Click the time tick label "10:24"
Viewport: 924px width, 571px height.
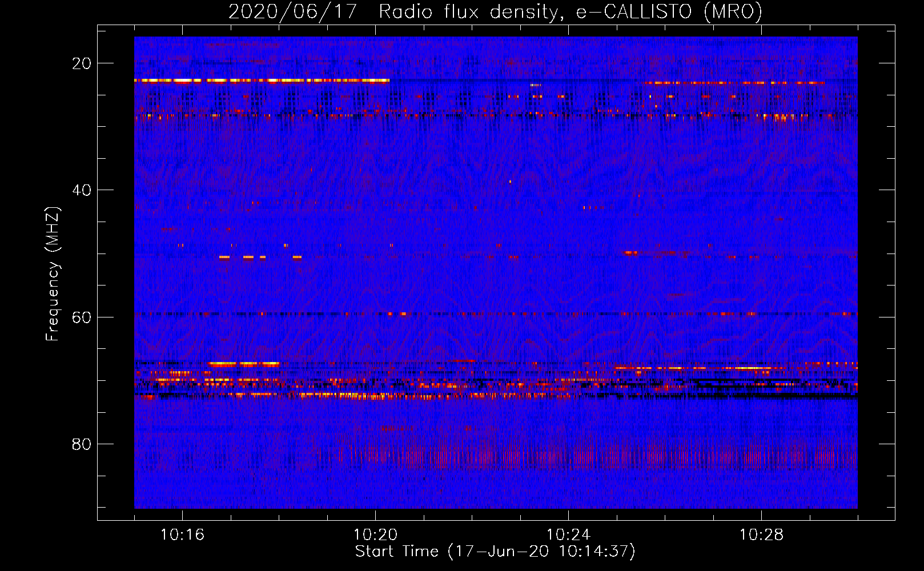[x=568, y=535]
